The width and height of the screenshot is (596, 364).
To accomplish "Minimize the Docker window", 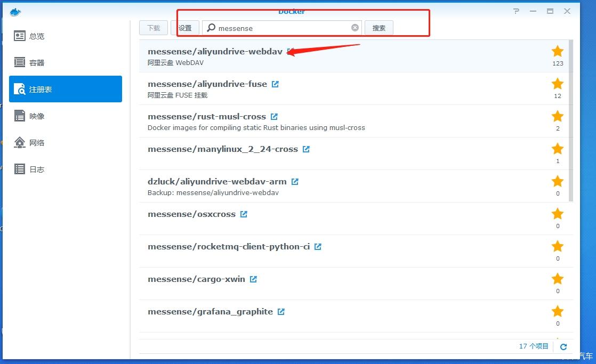I will click(x=533, y=11).
